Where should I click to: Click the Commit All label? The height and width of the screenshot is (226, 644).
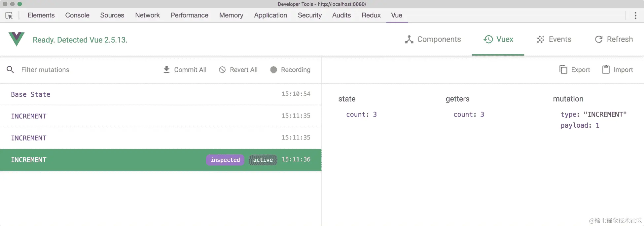coord(190,70)
